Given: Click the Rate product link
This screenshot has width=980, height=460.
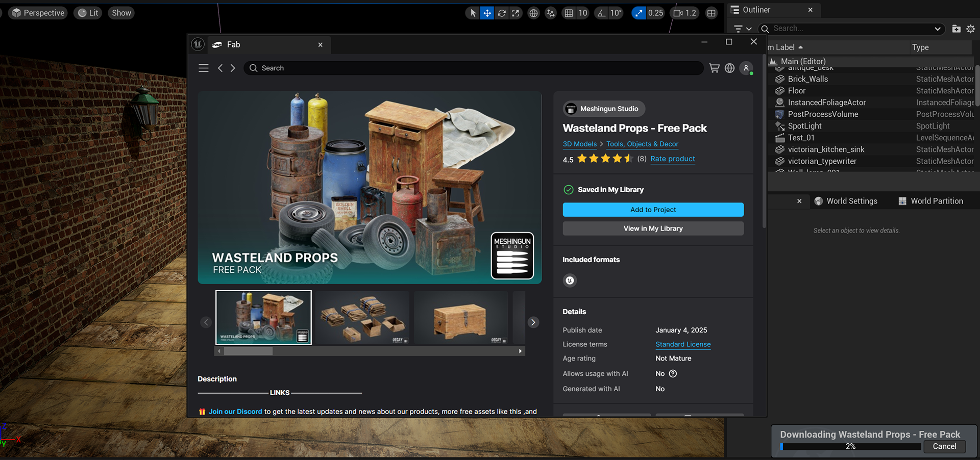Looking at the screenshot, I should pos(672,159).
